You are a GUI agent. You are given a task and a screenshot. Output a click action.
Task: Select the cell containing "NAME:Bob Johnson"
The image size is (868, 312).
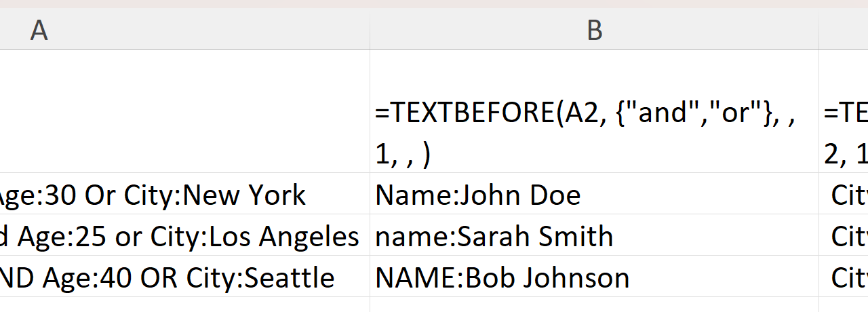[594, 277]
